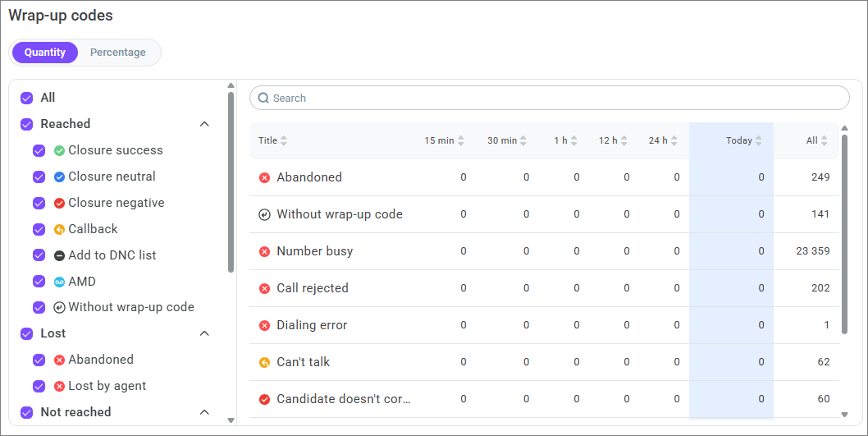868x436 pixels.
Task: Click the sidebar vertical scrollbar thumb
Action: [231, 182]
